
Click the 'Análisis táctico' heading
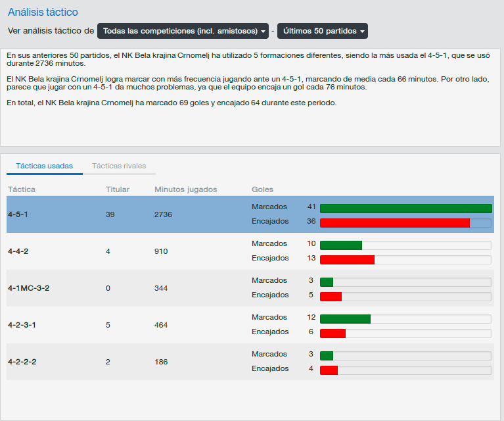[x=43, y=12]
